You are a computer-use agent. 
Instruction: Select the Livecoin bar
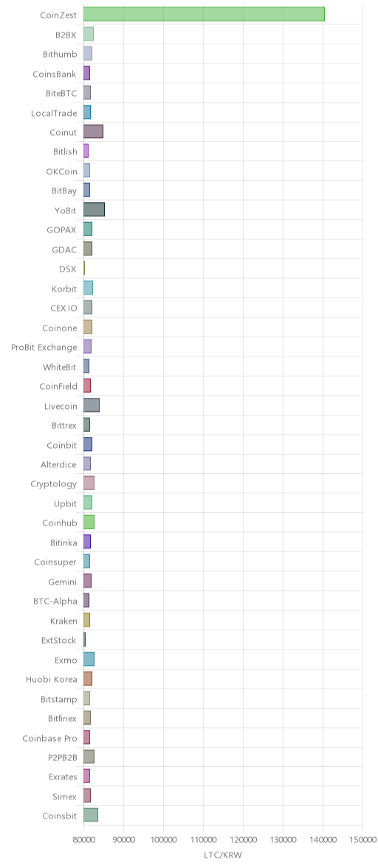[92, 405]
